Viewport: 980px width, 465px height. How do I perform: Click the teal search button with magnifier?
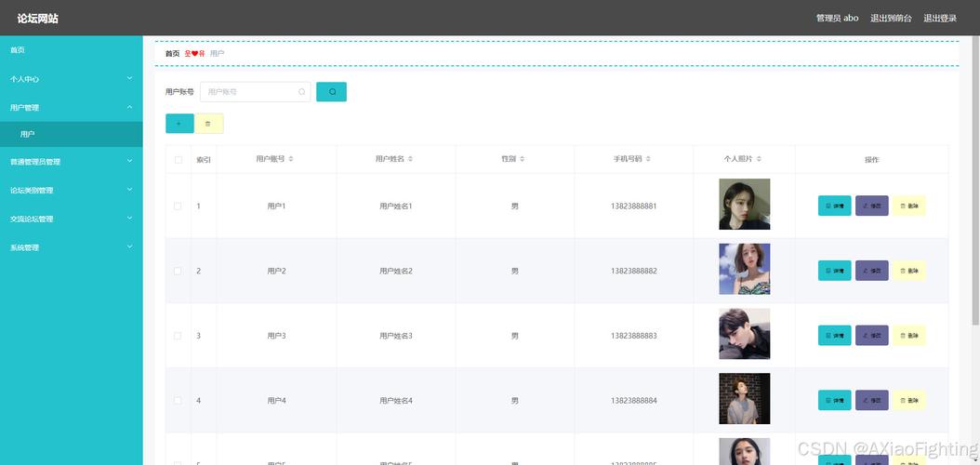[331, 92]
